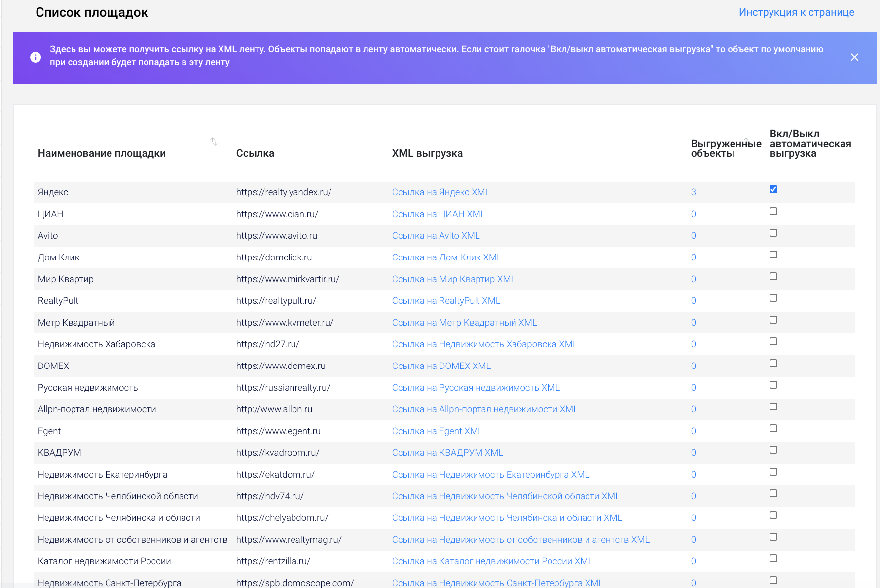The height and width of the screenshot is (588, 880).
Task: Open uploaded objects count 0 for Avito
Action: [x=693, y=236]
